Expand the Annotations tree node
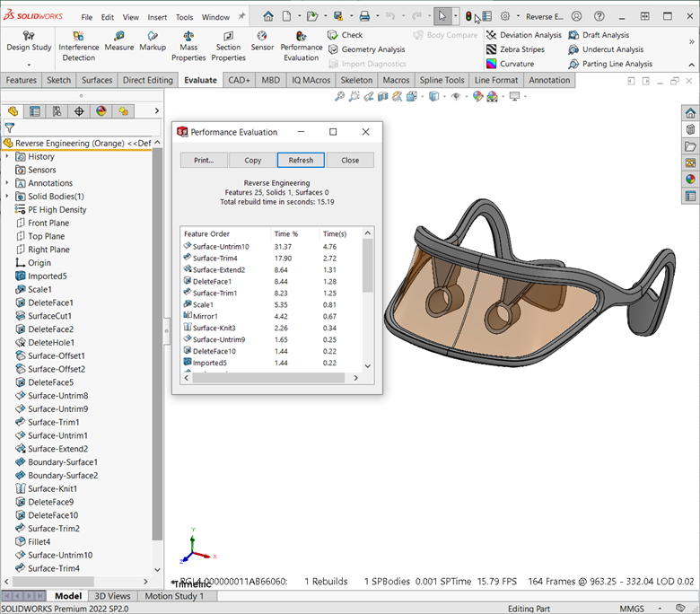 [6, 183]
